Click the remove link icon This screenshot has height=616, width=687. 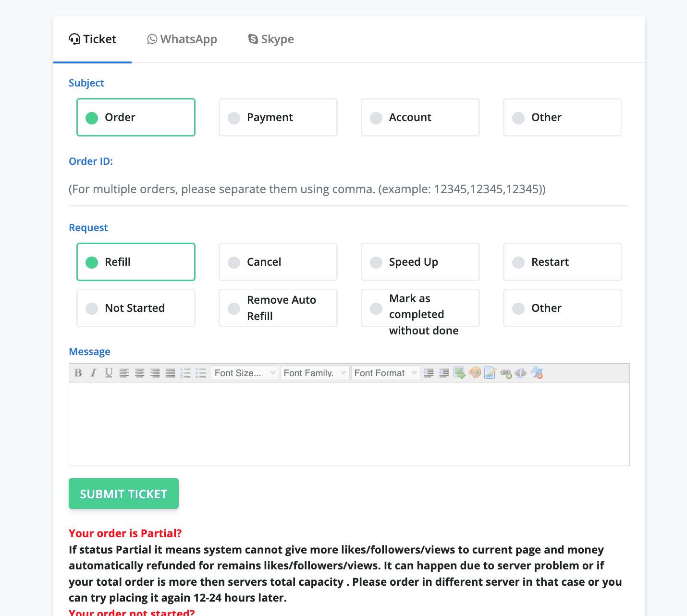[x=521, y=373]
